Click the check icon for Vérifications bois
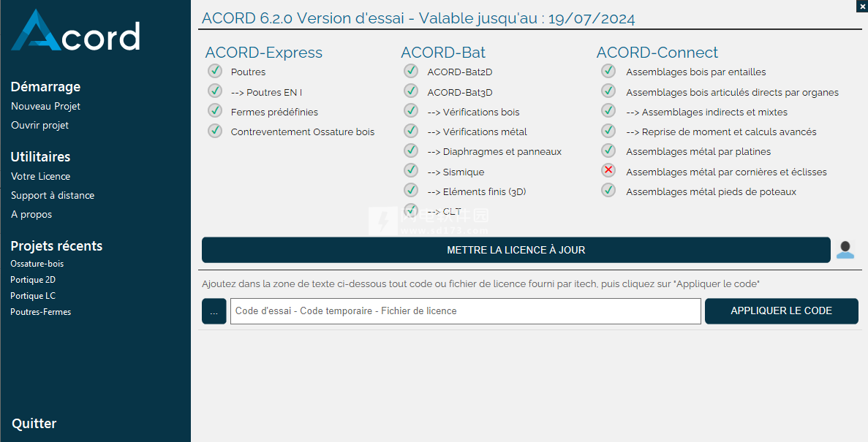868x442 pixels. (411, 110)
